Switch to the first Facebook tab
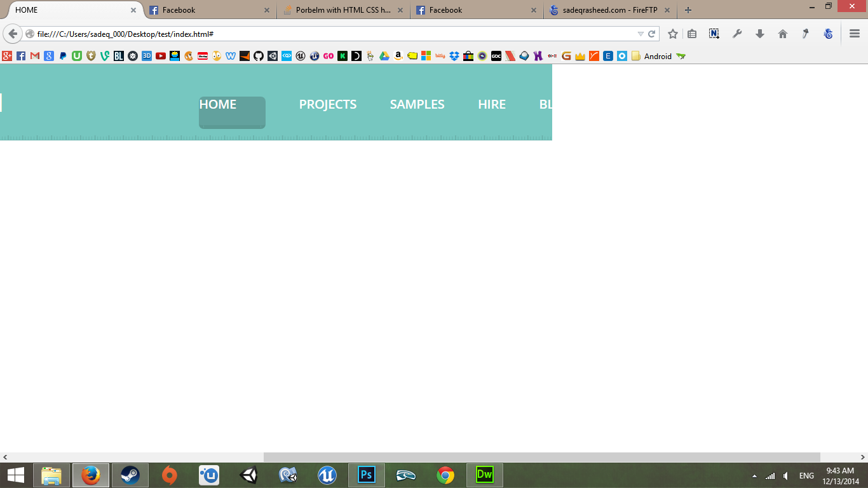The image size is (868, 488). (197, 10)
